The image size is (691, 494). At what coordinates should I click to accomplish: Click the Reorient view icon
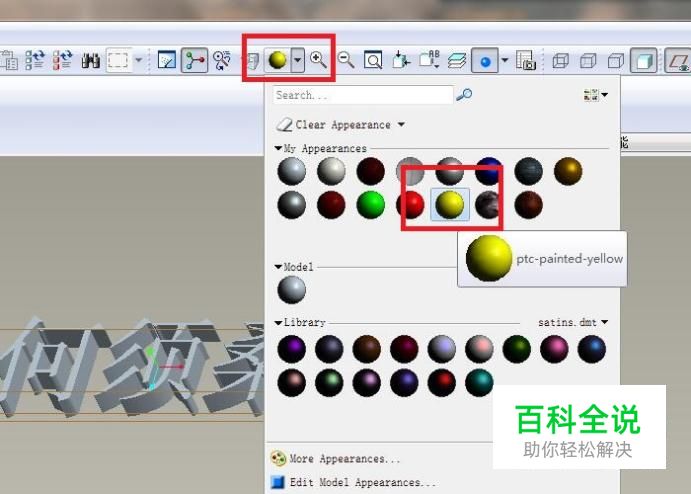(401, 59)
